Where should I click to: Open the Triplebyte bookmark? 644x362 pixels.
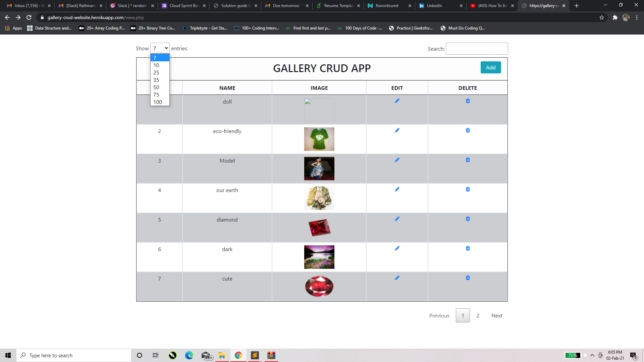(205, 28)
